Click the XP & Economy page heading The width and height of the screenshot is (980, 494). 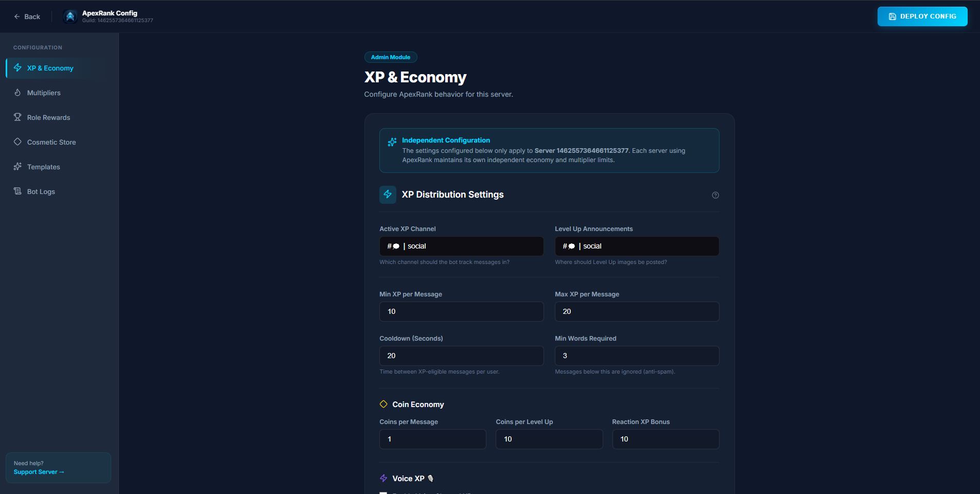(x=415, y=77)
